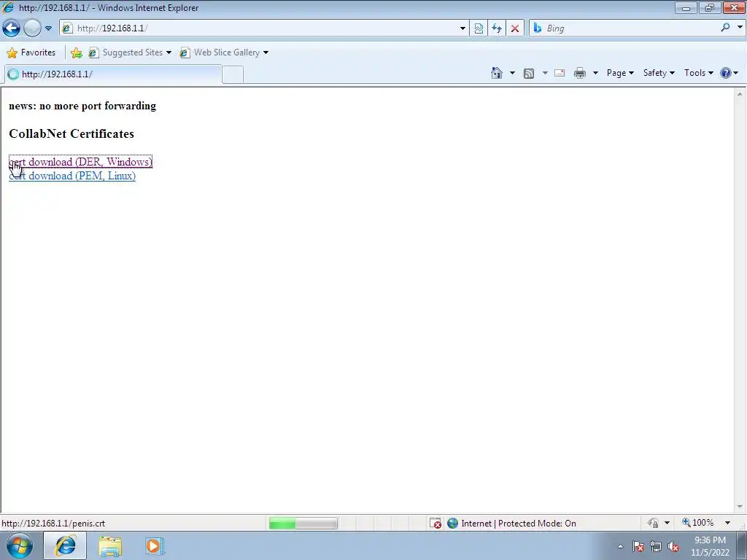This screenshot has width=747, height=560.
Task: Click the page loading progress bar
Action: pyautogui.click(x=303, y=524)
